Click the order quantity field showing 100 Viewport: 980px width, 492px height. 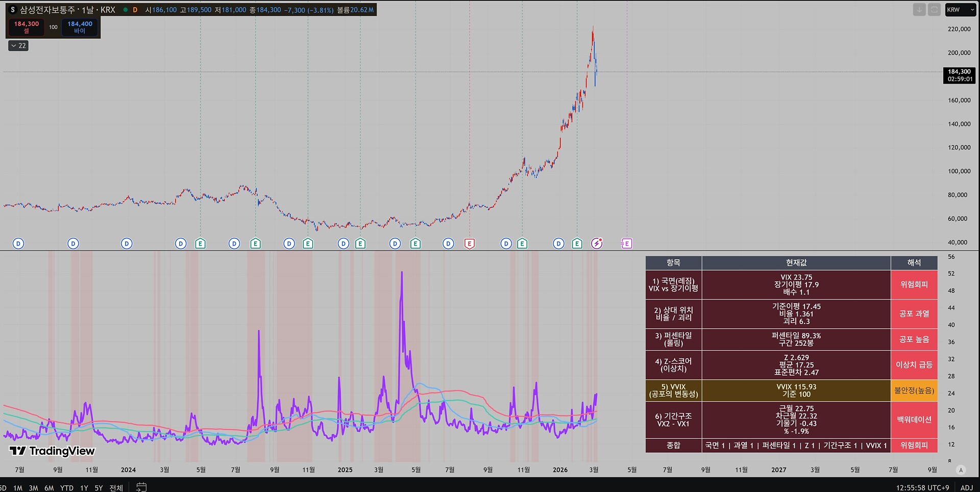click(x=53, y=27)
